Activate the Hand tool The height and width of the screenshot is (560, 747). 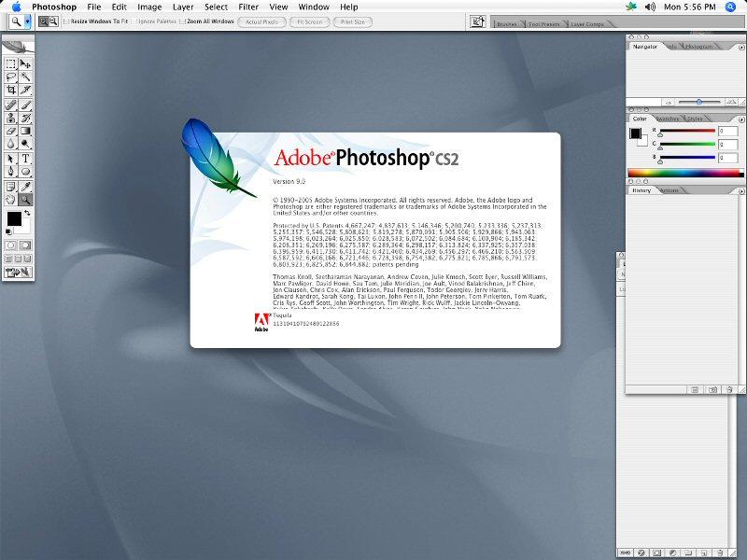point(11,200)
